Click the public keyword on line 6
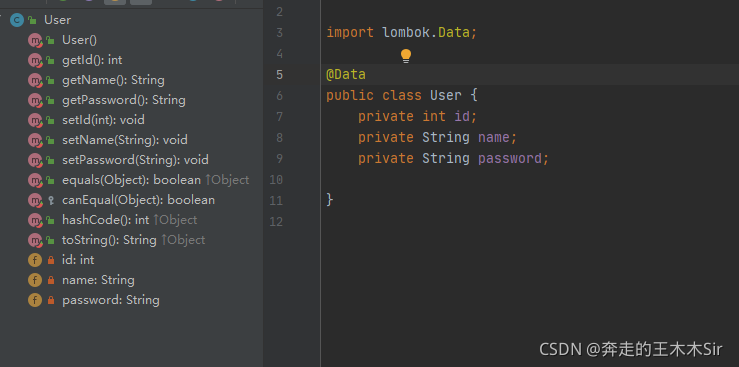 pos(350,96)
